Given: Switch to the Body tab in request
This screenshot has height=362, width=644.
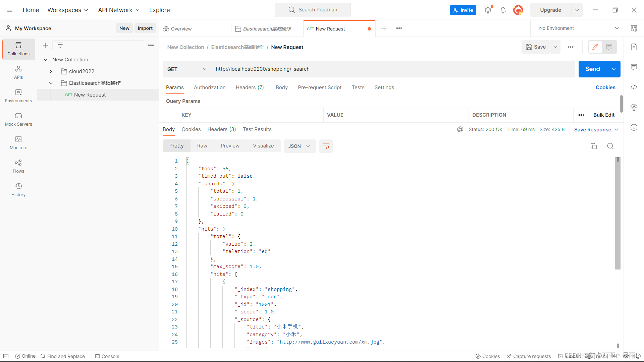Looking at the screenshot, I should click(x=281, y=87).
